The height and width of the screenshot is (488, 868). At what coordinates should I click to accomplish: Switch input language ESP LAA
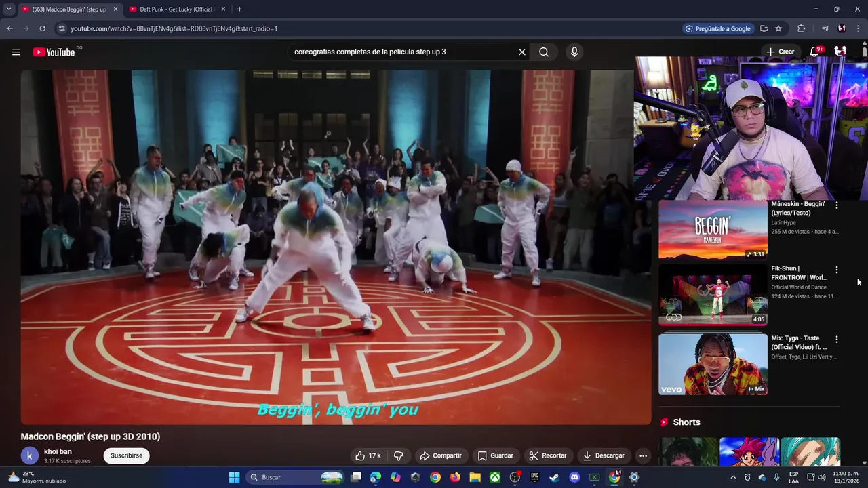[793, 477]
